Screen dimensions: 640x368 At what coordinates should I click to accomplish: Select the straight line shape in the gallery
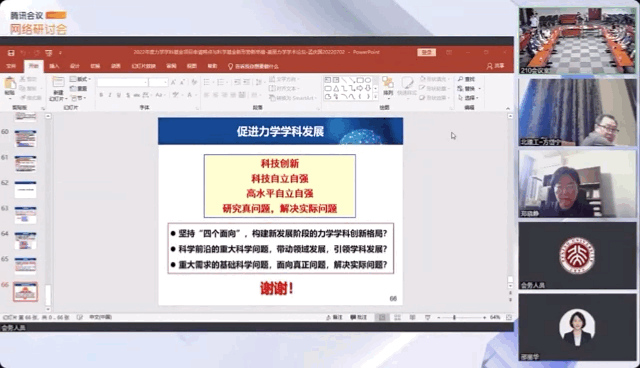tap(344, 80)
